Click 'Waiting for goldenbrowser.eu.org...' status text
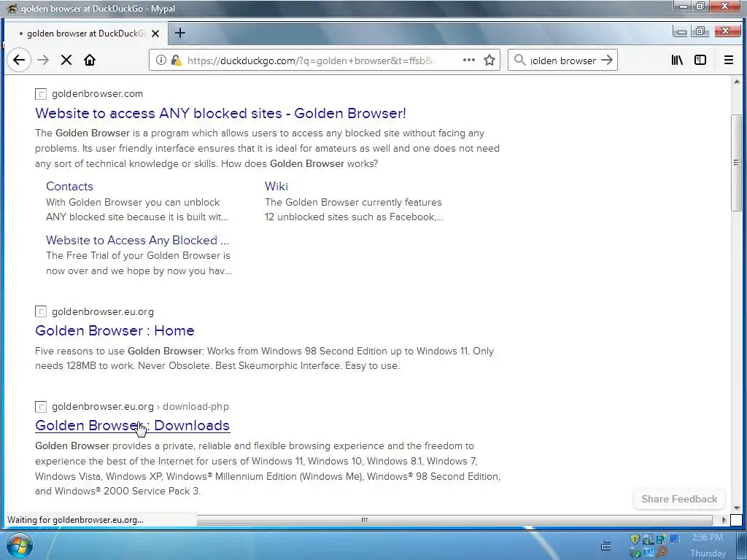The height and width of the screenshot is (560, 747). [75, 520]
